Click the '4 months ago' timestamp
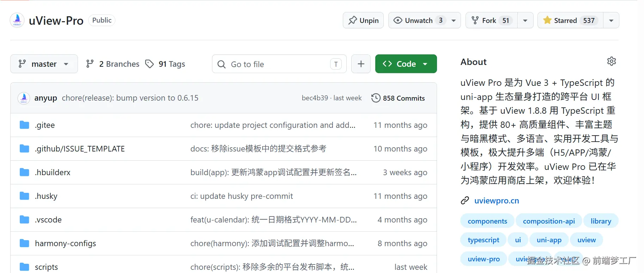This screenshot has width=644, height=273. coord(402,220)
